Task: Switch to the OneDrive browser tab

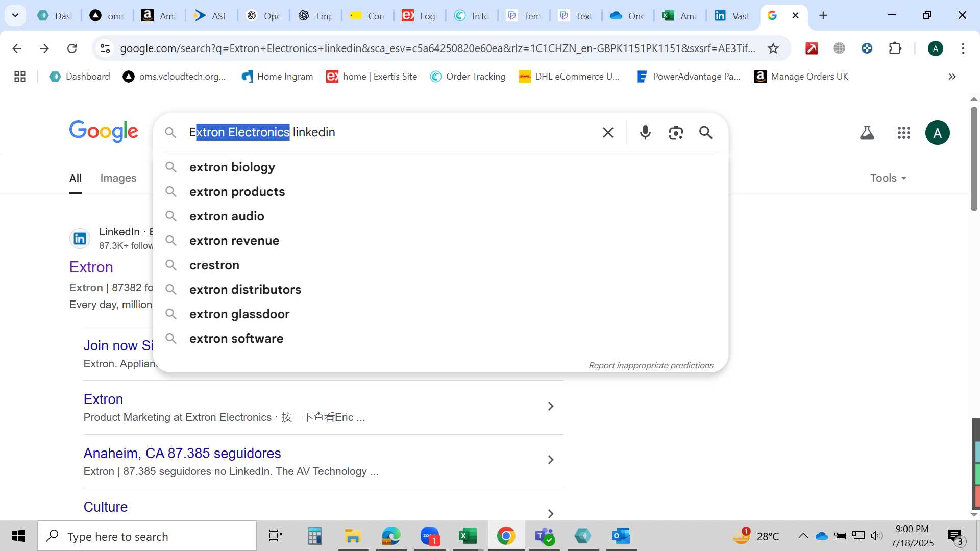Action: pyautogui.click(x=628, y=15)
